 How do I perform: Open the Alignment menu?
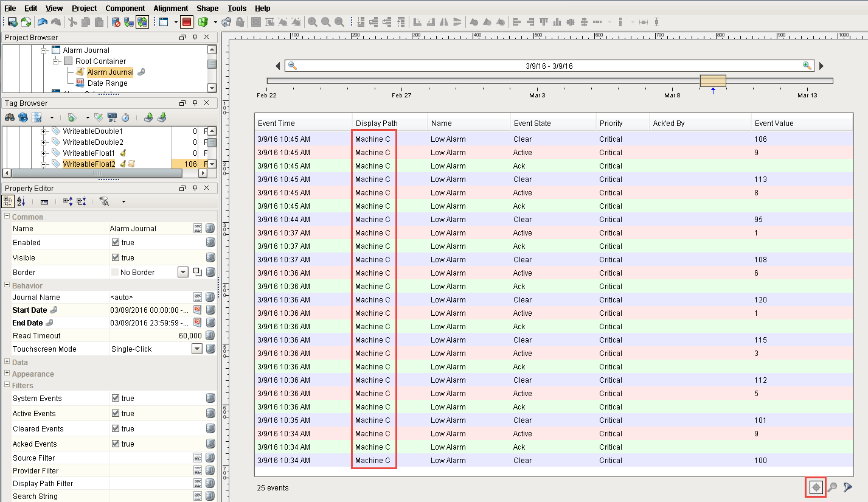point(170,8)
